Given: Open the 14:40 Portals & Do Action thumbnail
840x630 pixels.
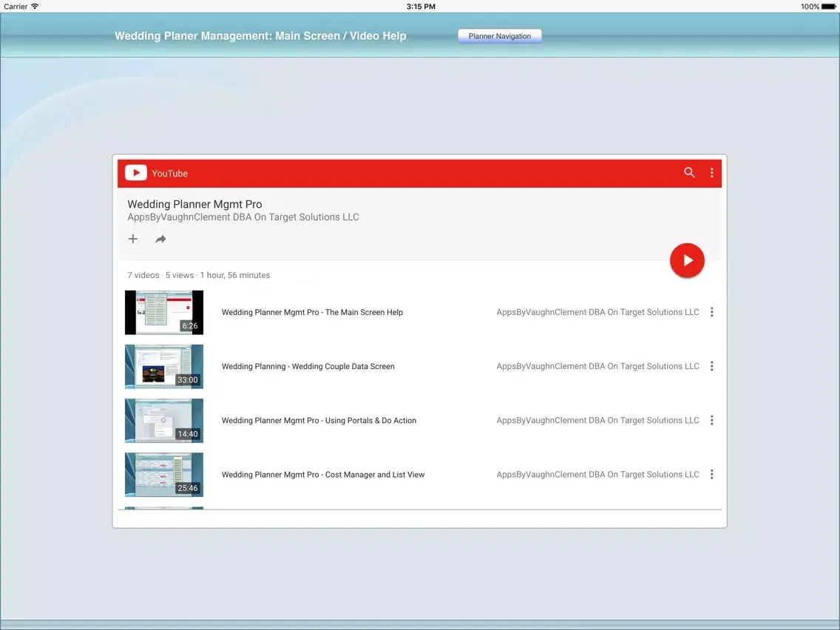Looking at the screenshot, I should click(164, 421).
